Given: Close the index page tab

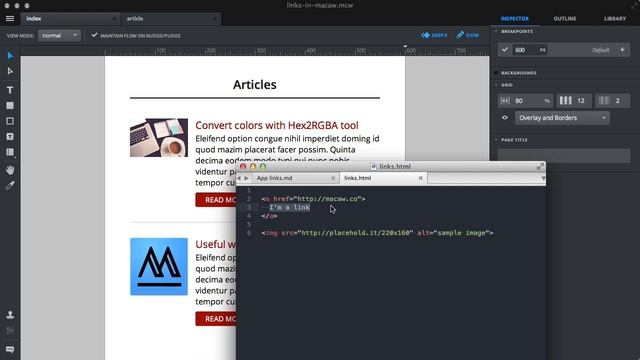Looking at the screenshot, I should tap(114, 19).
